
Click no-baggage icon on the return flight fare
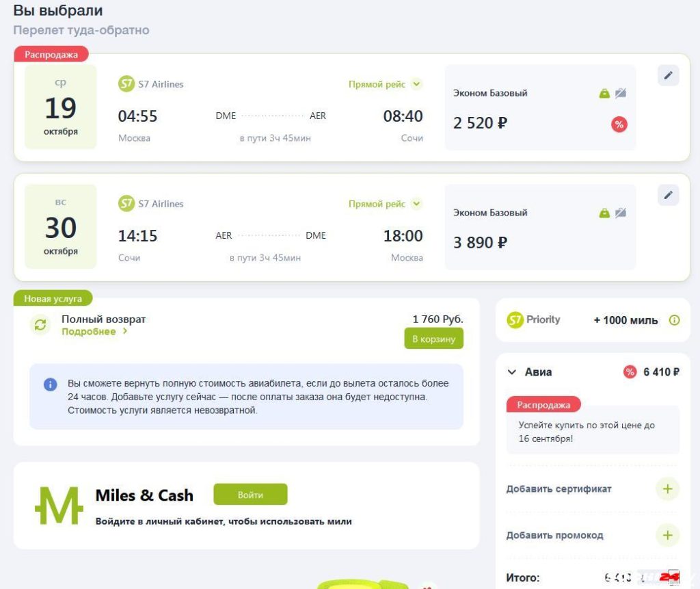[x=620, y=213]
